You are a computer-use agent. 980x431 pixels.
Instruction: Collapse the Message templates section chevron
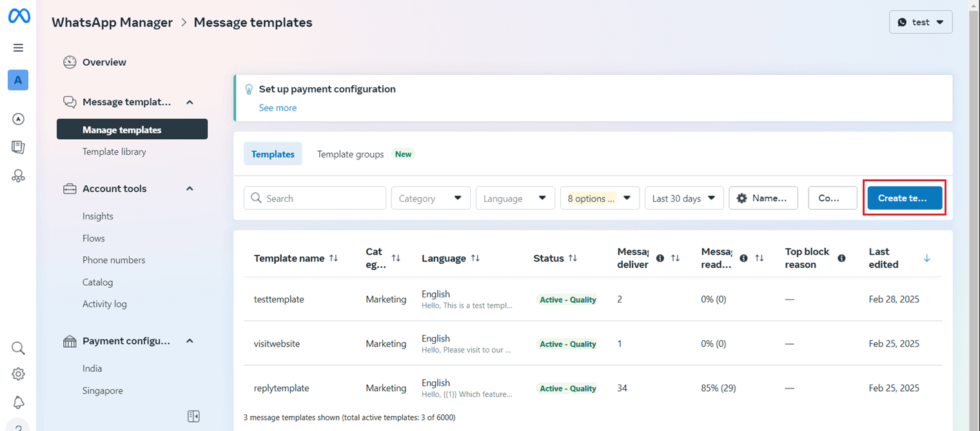(190, 102)
